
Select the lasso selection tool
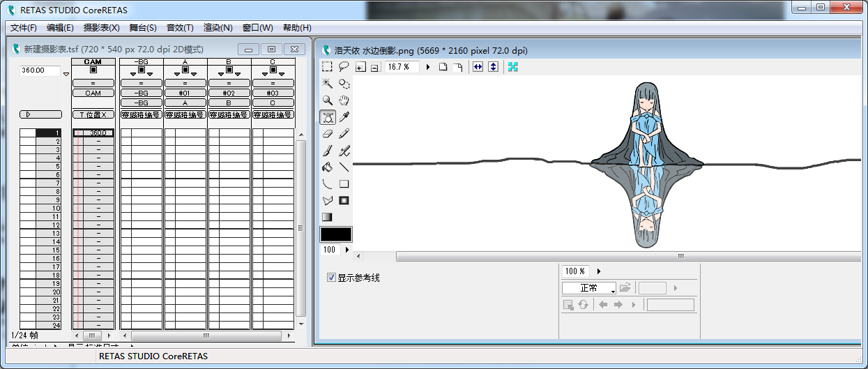344,67
